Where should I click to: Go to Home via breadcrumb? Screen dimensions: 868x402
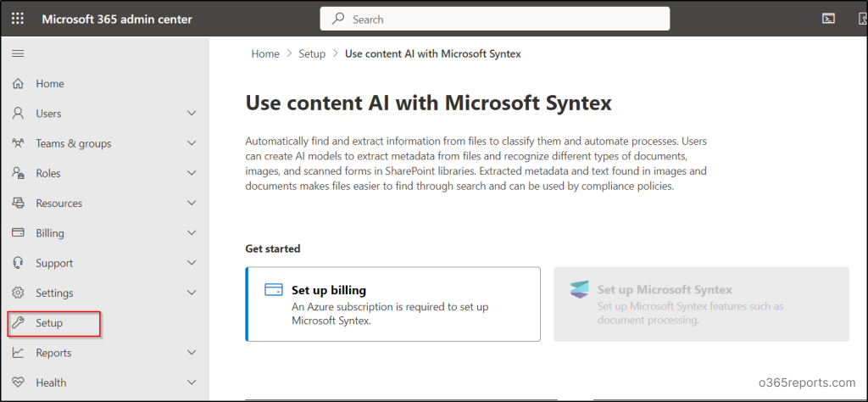265,53
